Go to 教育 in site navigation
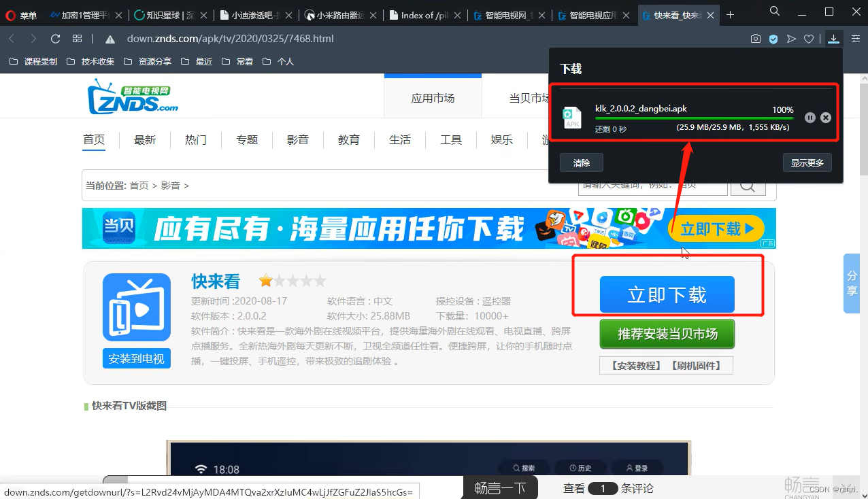868x499 pixels. 349,139
